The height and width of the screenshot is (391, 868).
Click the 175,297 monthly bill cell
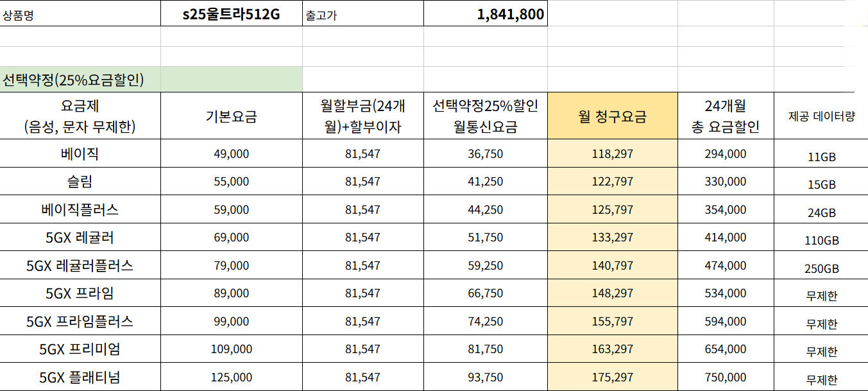(x=612, y=378)
